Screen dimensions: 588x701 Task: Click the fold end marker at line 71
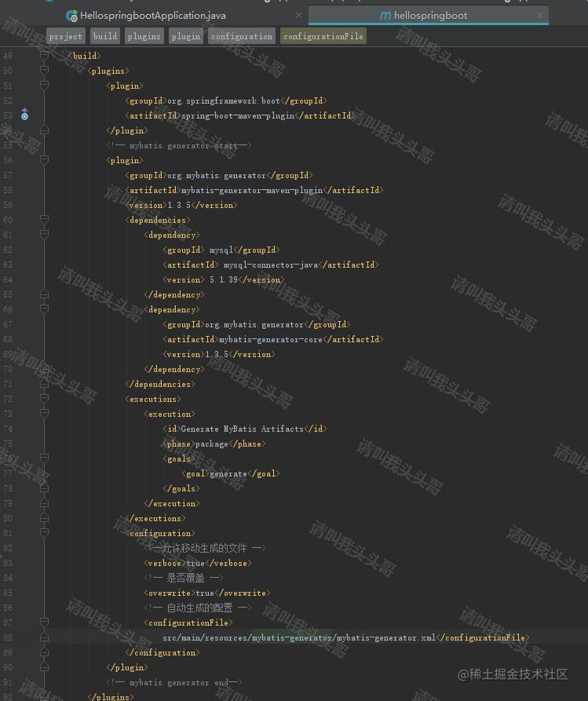(44, 384)
